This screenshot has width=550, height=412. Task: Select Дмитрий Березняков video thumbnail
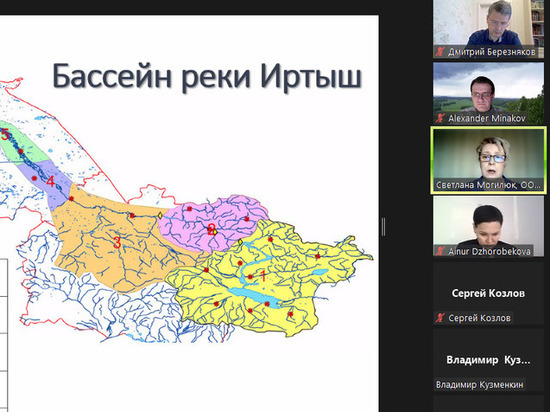coord(488,29)
